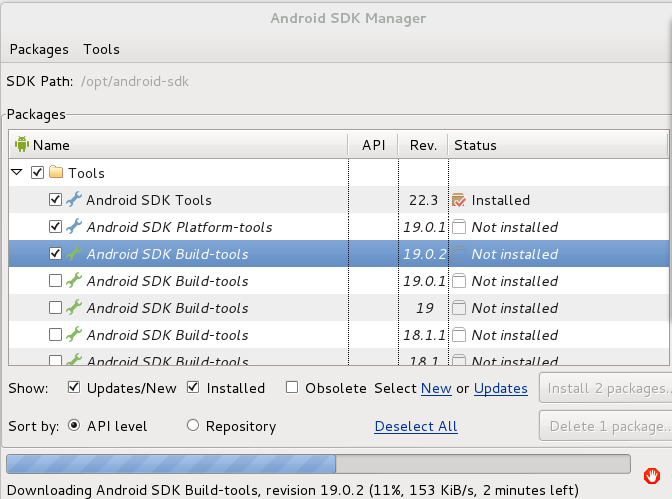The height and width of the screenshot is (499, 672).
Task: Open the Tools menu
Action: [x=102, y=50]
